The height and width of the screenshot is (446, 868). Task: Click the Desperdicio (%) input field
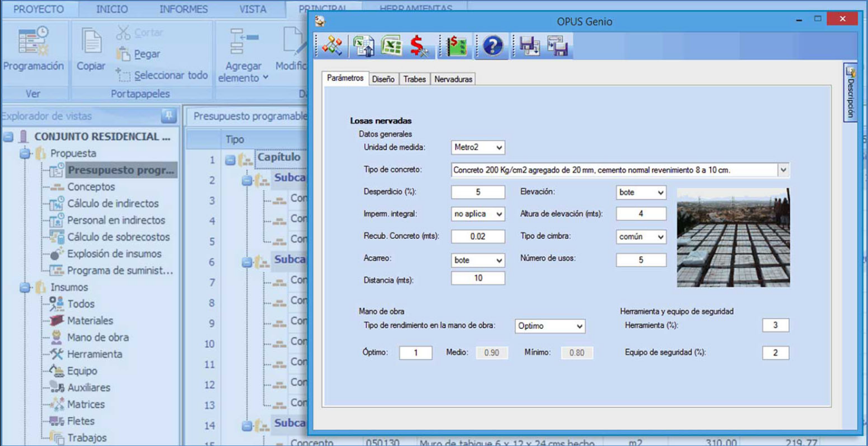pyautogui.click(x=477, y=192)
